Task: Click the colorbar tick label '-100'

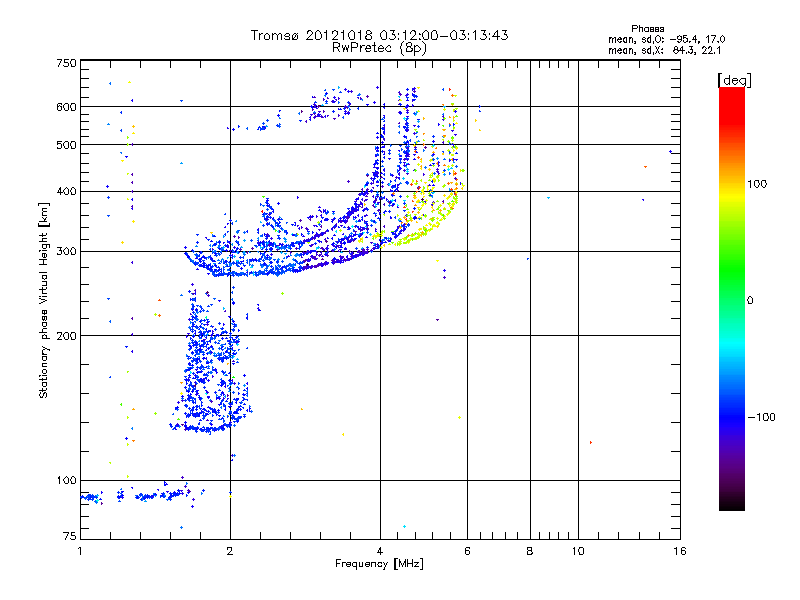Action: pos(761,417)
